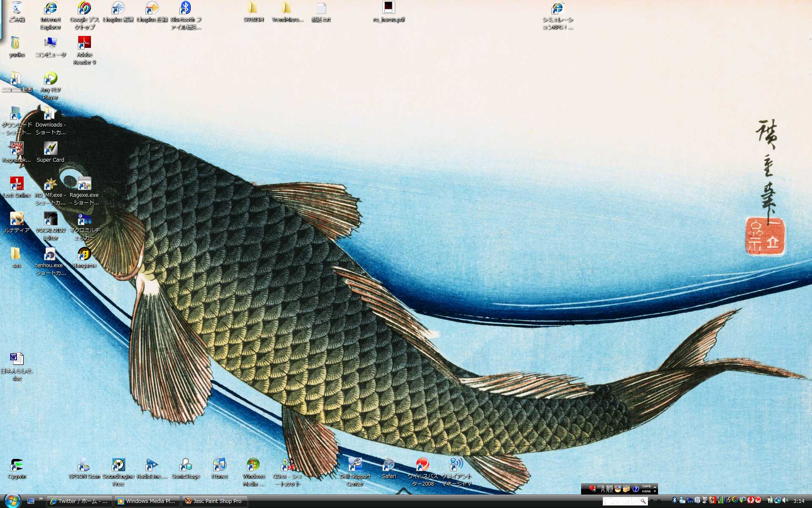Select ro_homu.pdf file on desktop

(388, 8)
